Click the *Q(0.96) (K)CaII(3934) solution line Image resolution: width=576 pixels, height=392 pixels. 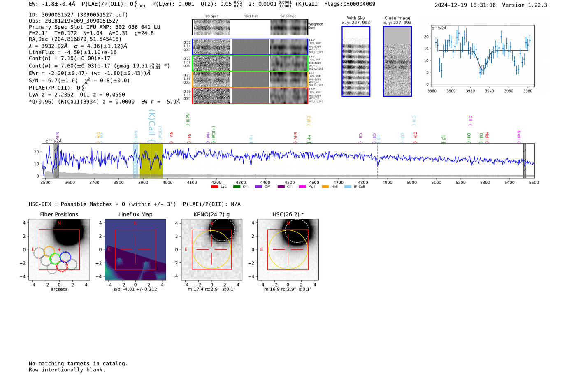tap(105, 102)
